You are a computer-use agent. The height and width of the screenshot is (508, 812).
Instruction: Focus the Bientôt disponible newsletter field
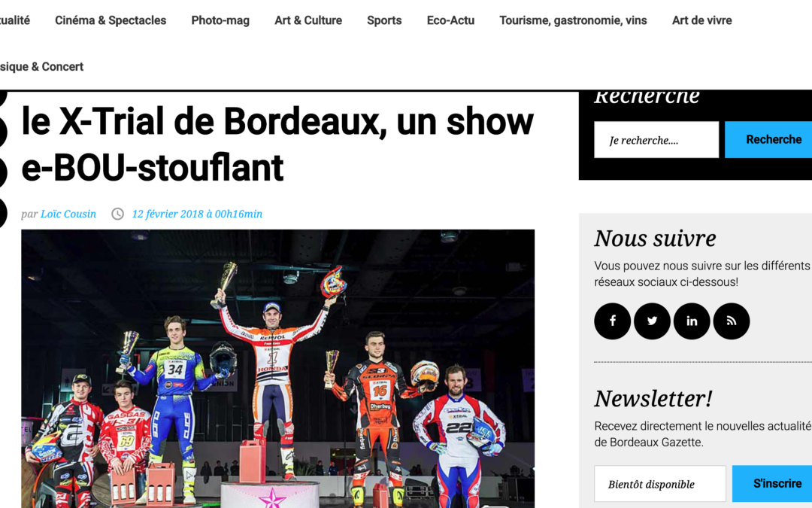coord(660,483)
